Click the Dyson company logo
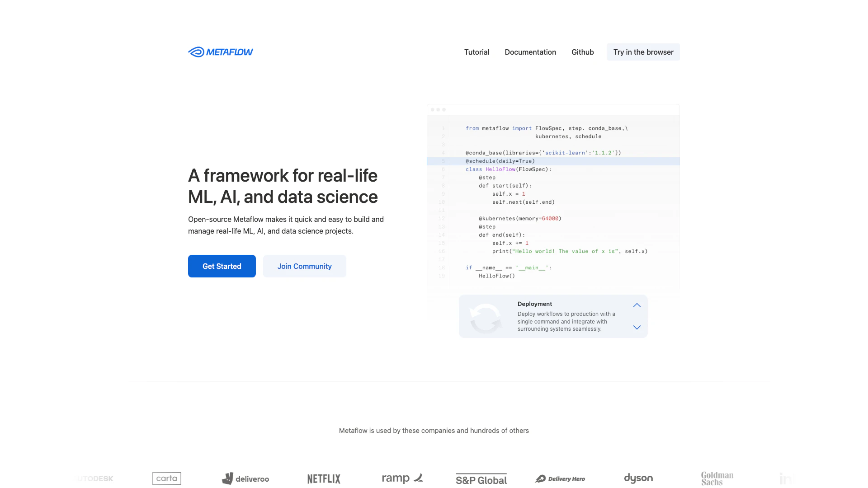Viewport: 868px width, 488px height. (638, 478)
